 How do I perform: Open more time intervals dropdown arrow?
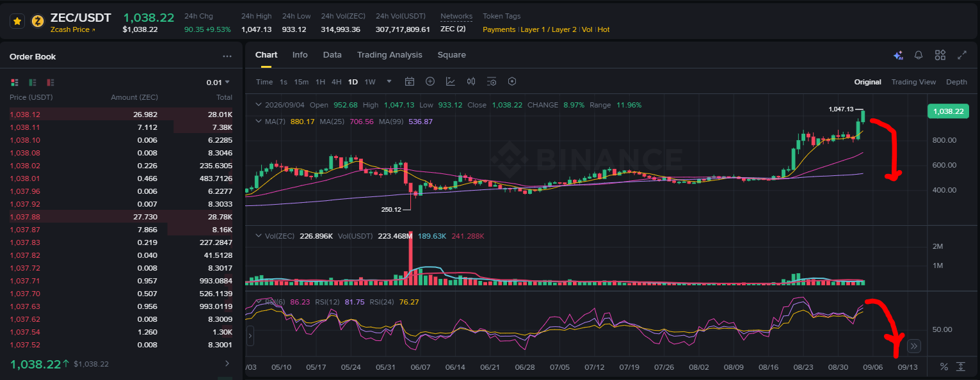click(x=389, y=82)
